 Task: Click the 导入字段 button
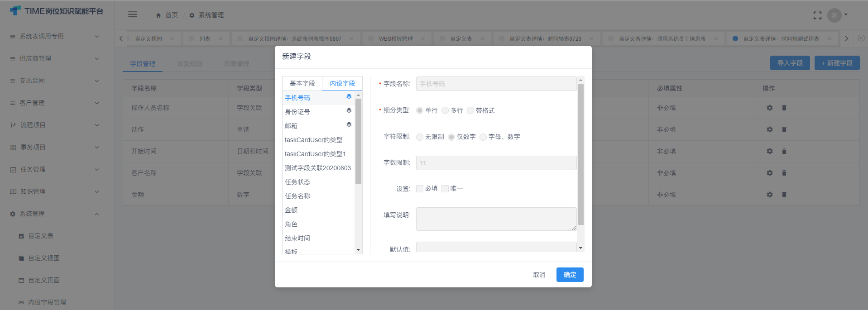pos(790,63)
